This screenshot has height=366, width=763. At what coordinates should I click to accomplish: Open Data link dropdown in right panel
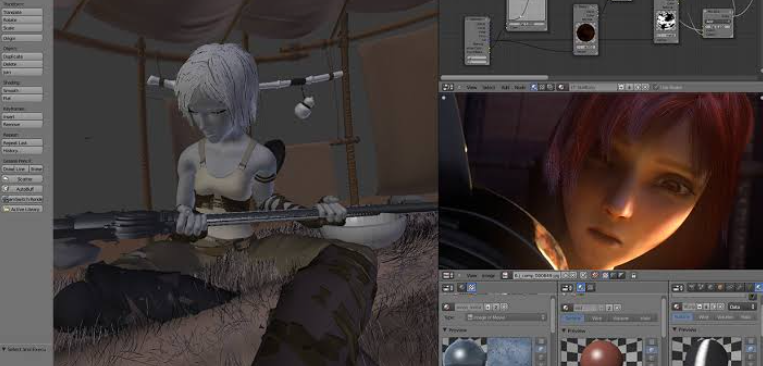tap(743, 307)
